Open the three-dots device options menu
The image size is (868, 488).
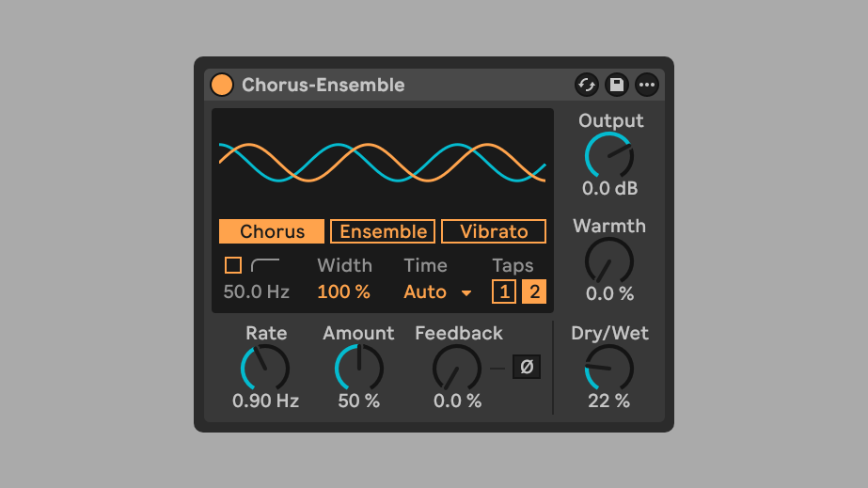(x=647, y=85)
